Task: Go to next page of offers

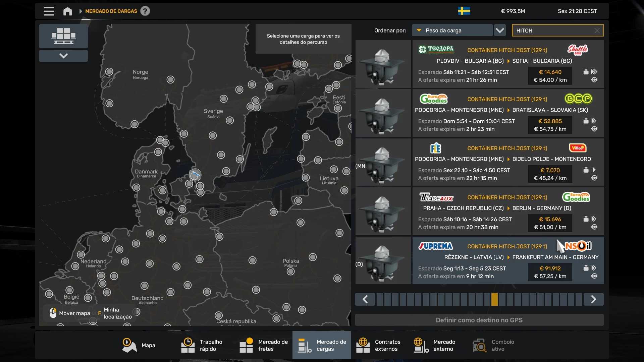Action: point(593,299)
